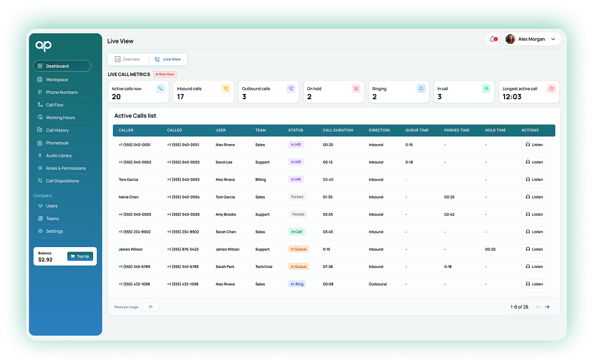593x364 pixels.
Task: Click the On hold card icon
Action: click(x=356, y=89)
